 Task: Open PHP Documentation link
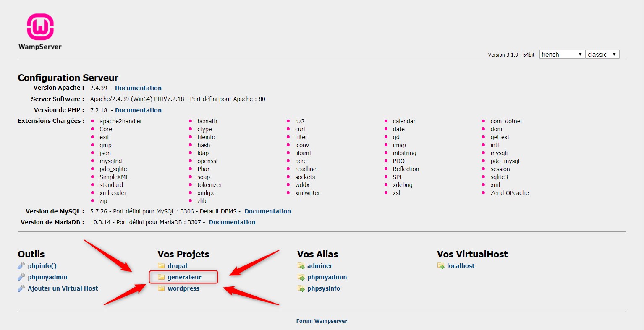(138, 110)
